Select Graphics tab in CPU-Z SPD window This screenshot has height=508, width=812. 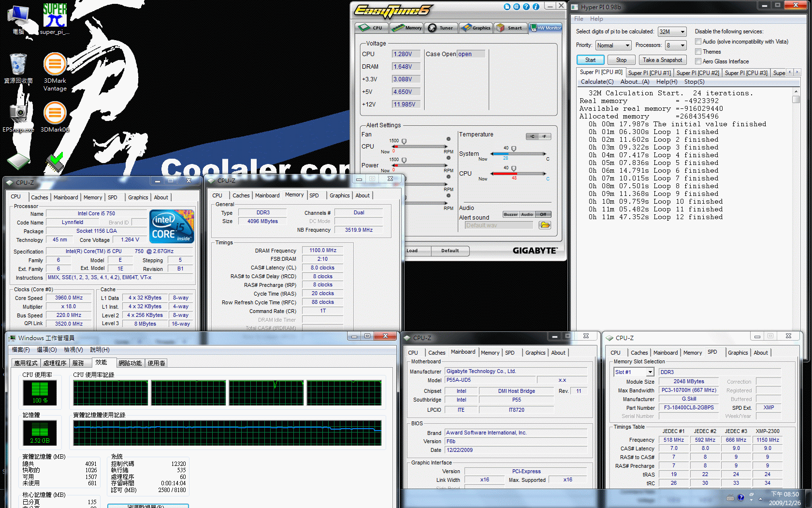coord(738,353)
